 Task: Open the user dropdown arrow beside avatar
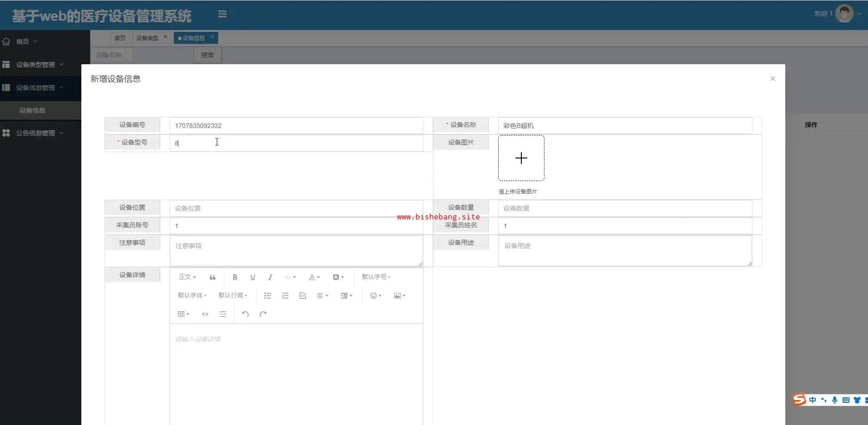click(859, 14)
